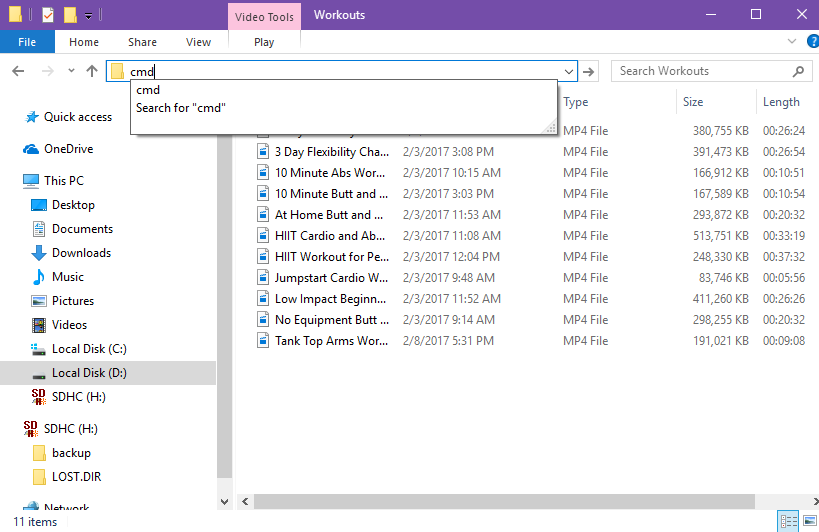Screen dimensions: 819x532
Task: Select This PC in the navigation pane
Action: pyautogui.click(x=64, y=181)
